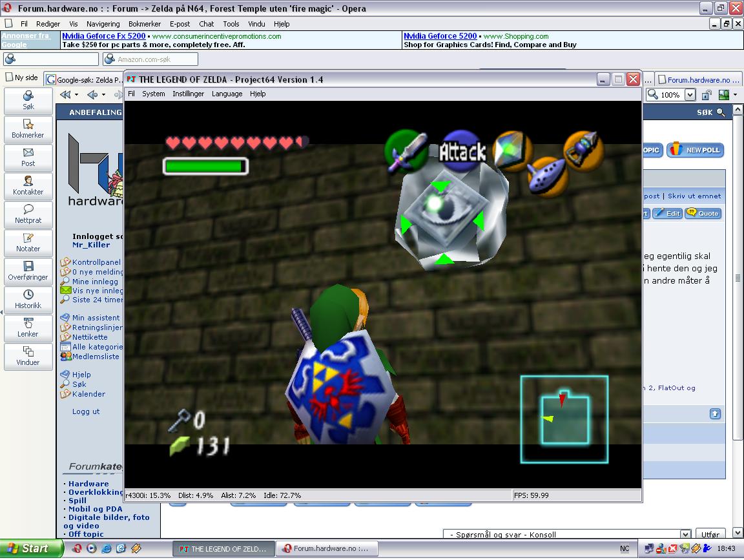The image size is (744, 560).
Task: Open forum jump dropdown Spørsmål og svar
Action: [567, 534]
